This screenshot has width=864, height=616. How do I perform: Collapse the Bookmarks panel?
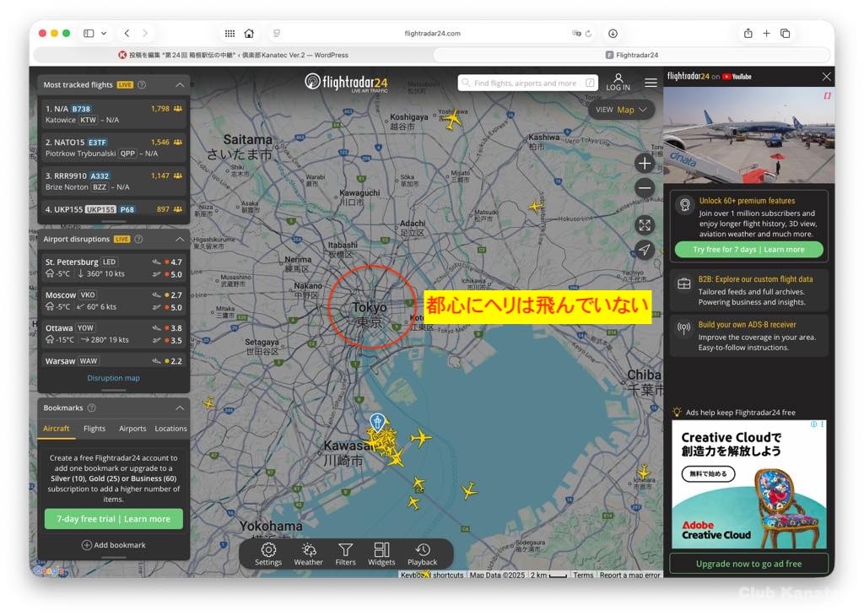click(x=180, y=408)
